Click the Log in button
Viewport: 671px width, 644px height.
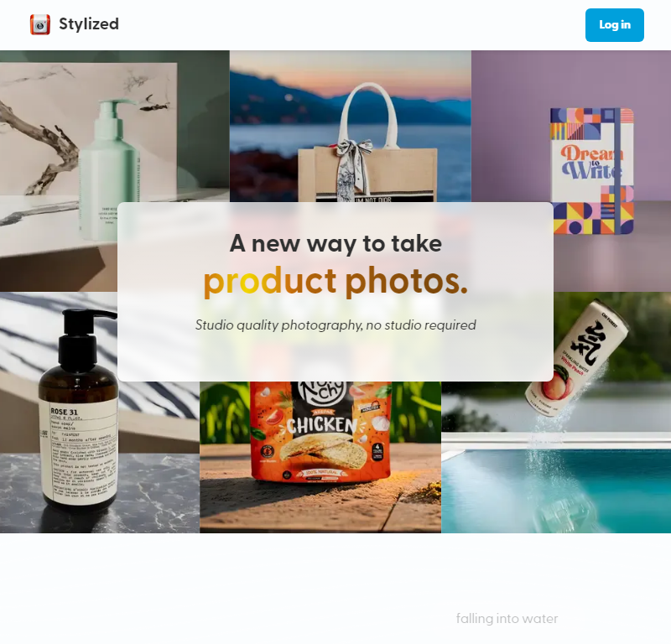(614, 25)
